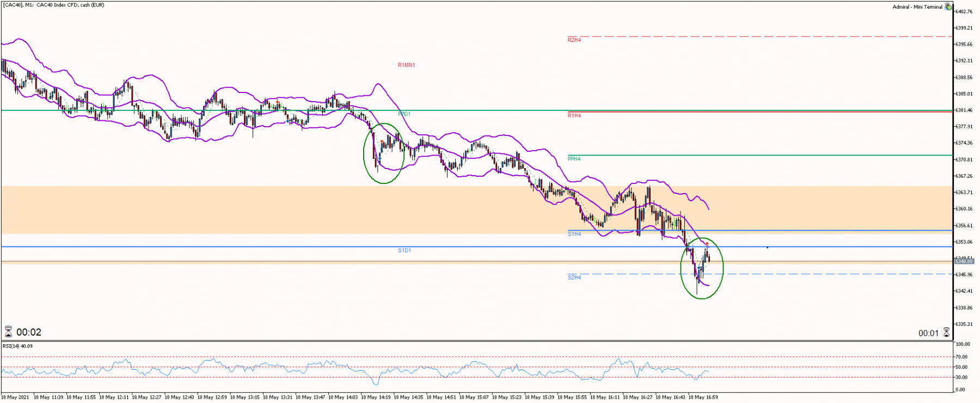Viewport: 980px width, 403px height.
Task: Click the hourglass icon beside 00:01 timer
Action: [x=946, y=332]
